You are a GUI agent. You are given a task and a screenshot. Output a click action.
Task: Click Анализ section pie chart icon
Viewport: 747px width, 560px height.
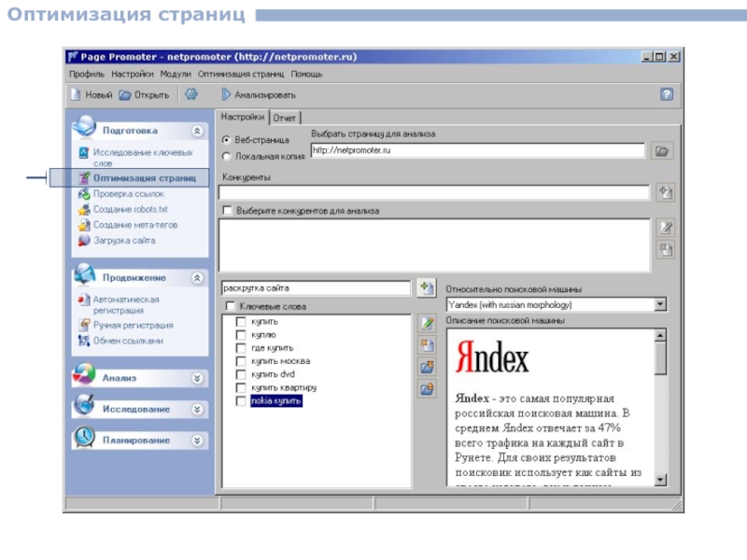pos(84,374)
